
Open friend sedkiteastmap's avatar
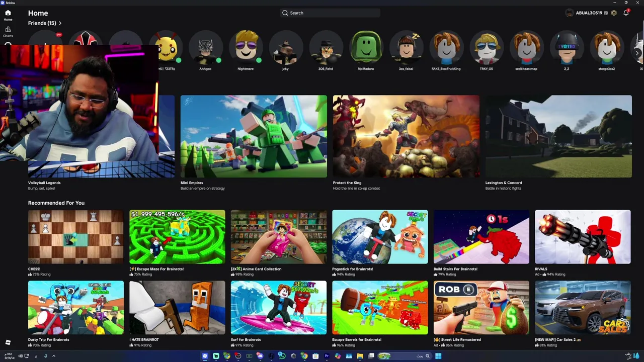pyautogui.click(x=526, y=48)
